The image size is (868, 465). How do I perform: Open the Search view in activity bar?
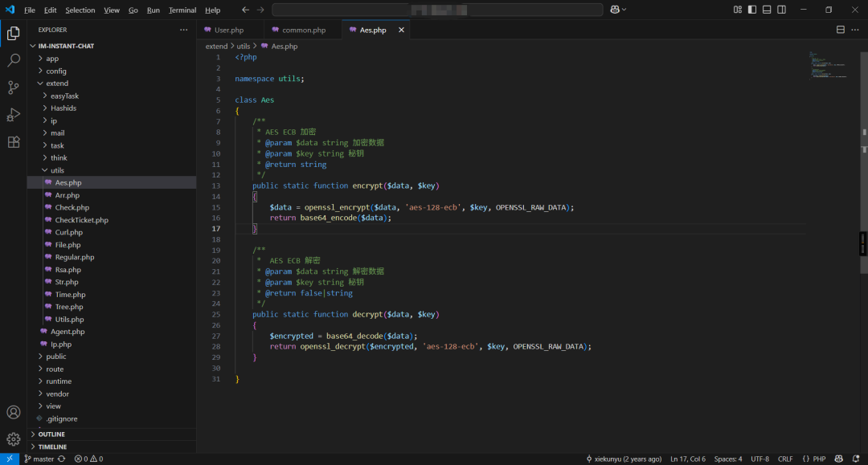coord(14,60)
